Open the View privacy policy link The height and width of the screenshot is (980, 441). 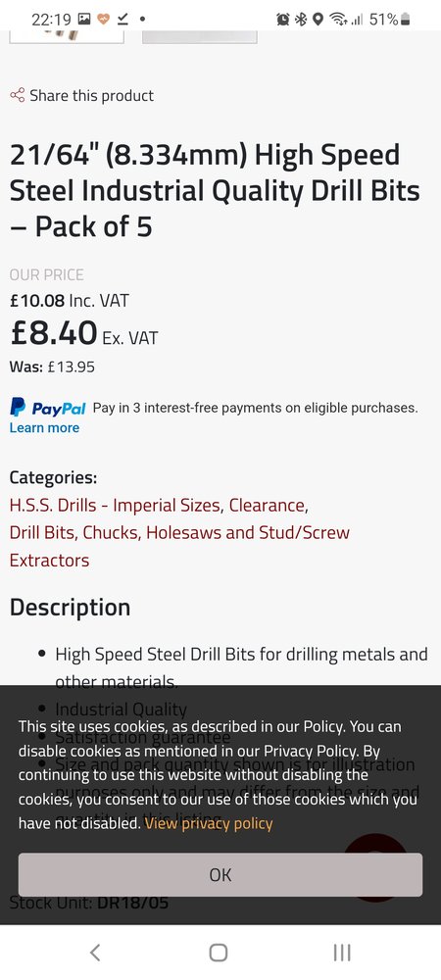(209, 823)
